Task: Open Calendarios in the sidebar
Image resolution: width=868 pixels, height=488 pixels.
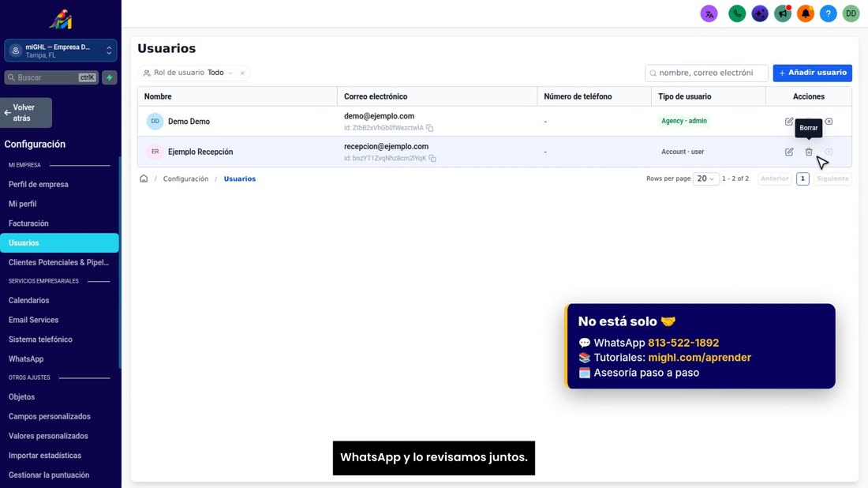Action: click(x=28, y=300)
